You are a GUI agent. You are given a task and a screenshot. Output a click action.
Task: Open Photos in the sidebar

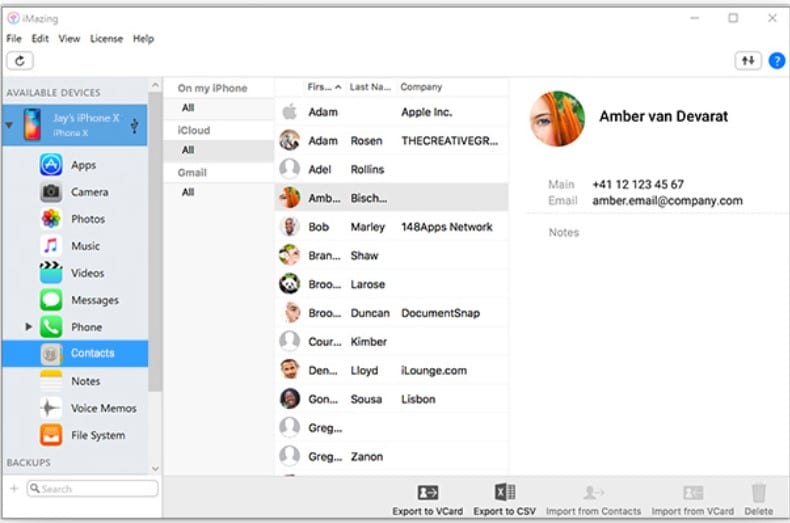[87, 219]
